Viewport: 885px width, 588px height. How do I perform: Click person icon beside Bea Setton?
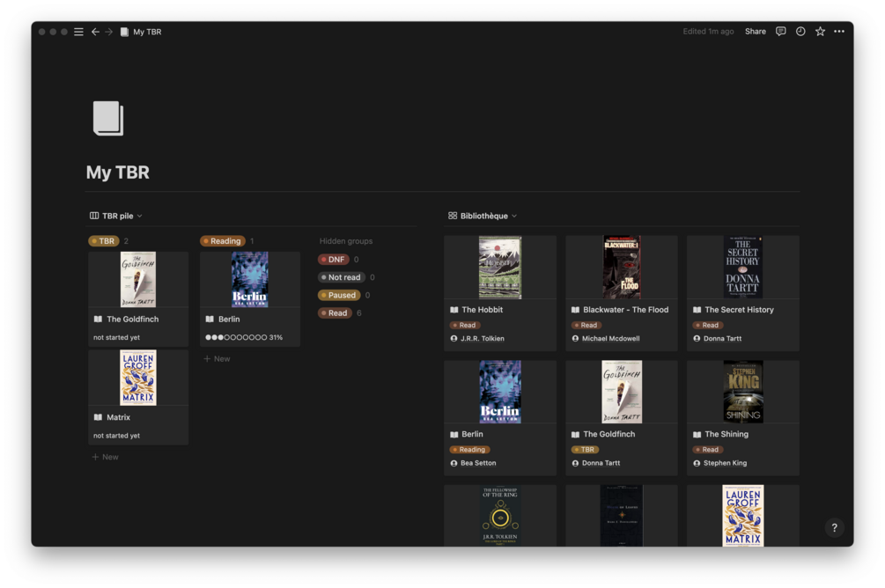pyautogui.click(x=454, y=463)
